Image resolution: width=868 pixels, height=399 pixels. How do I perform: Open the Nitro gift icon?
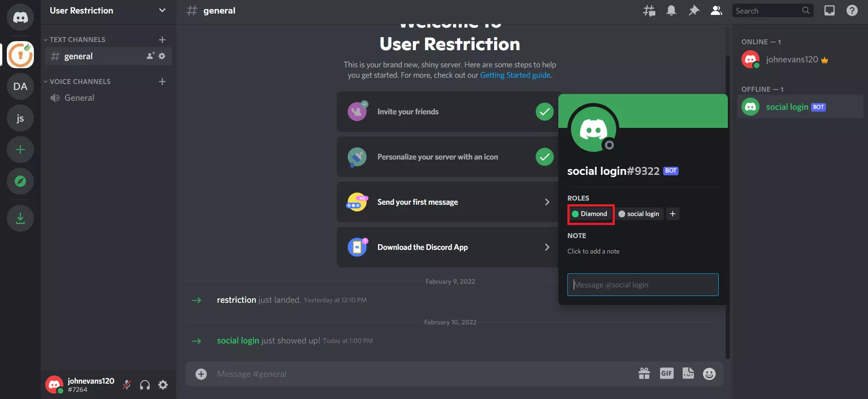pyautogui.click(x=644, y=374)
